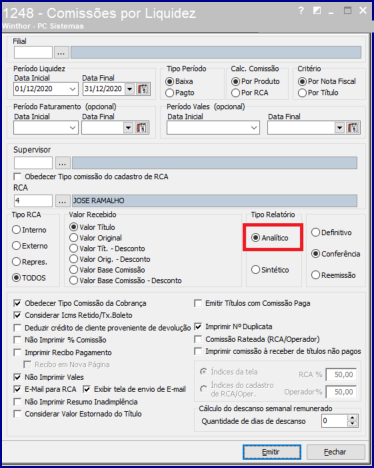The width and height of the screenshot is (374, 468).
Task: Select Valor Orig. - Desconto option
Action: point(110,259)
